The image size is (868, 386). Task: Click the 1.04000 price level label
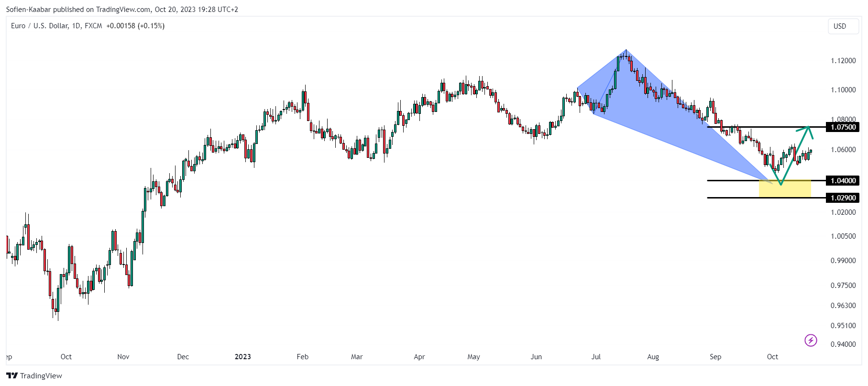[843, 181]
